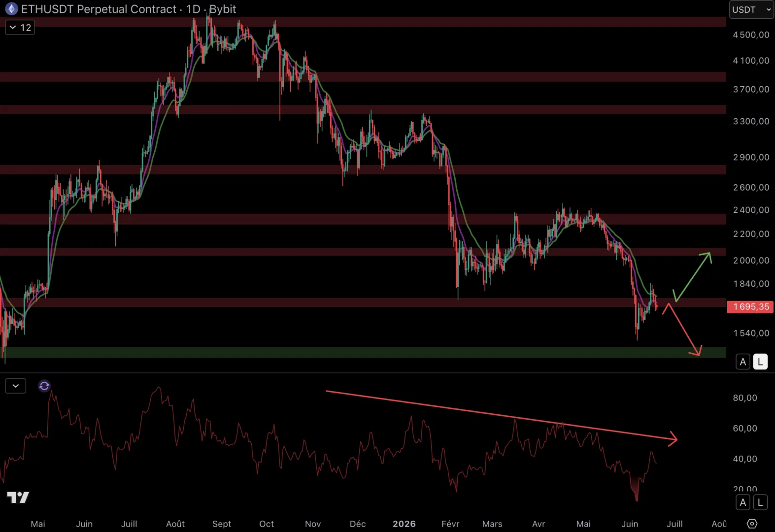Collapse the 12 indicators legend expander

click(20, 28)
